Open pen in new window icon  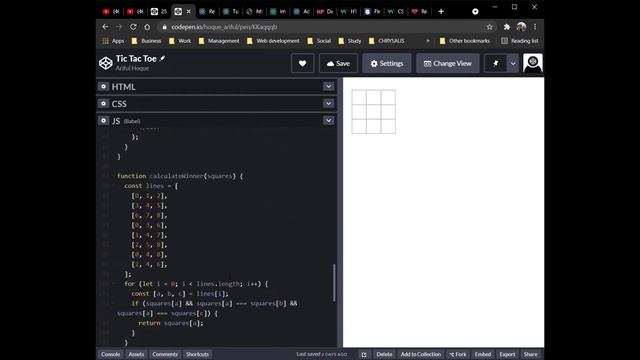pyautogui.click(x=364, y=354)
